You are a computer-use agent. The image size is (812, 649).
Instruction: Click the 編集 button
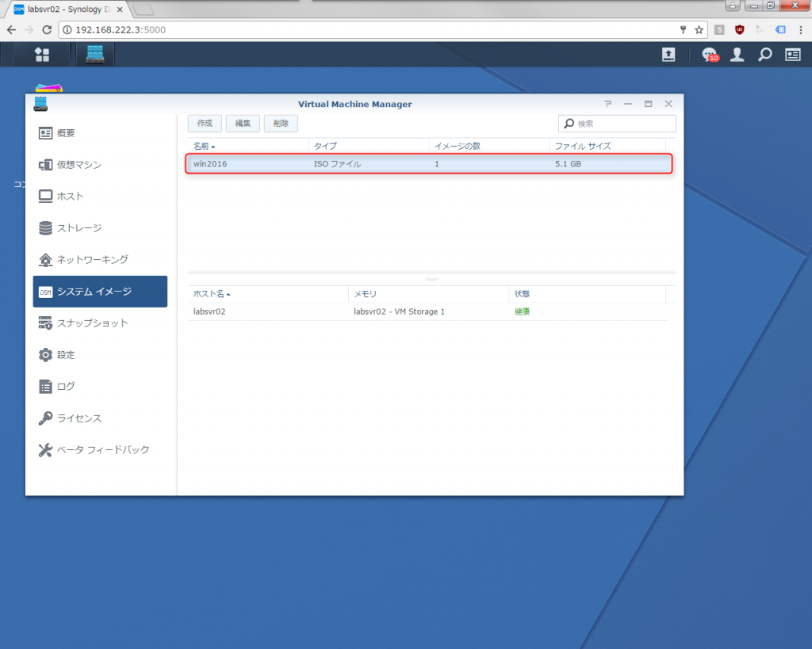tap(243, 123)
